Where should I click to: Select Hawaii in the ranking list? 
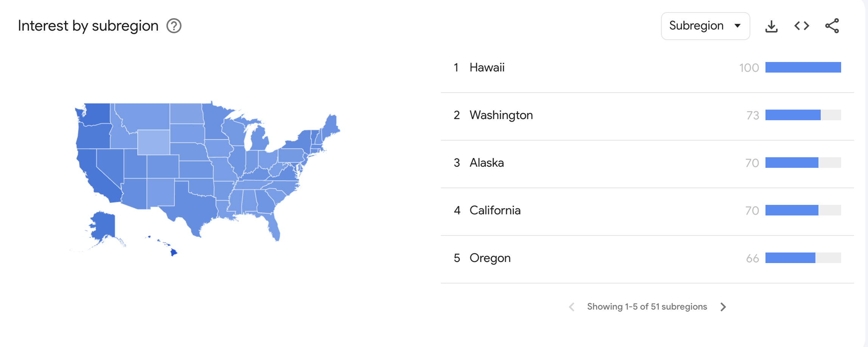(x=487, y=68)
